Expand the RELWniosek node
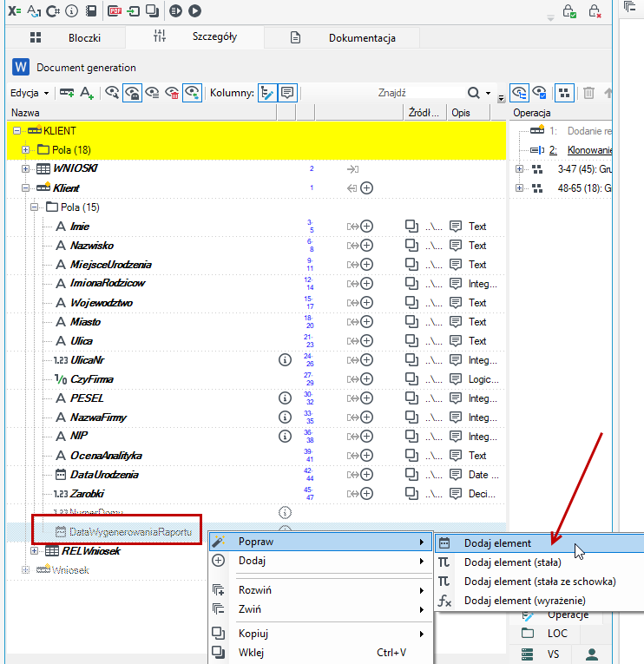 click(x=34, y=550)
